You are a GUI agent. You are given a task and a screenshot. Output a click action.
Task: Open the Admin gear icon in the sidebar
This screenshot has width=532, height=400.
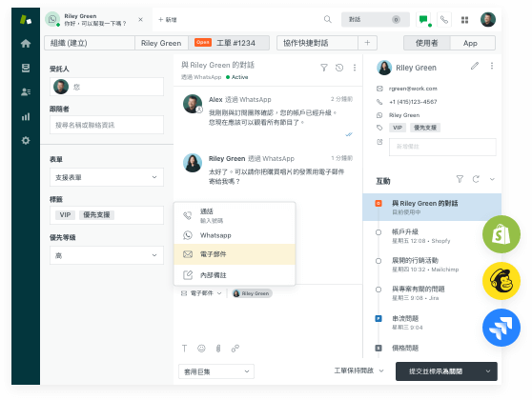click(x=26, y=140)
